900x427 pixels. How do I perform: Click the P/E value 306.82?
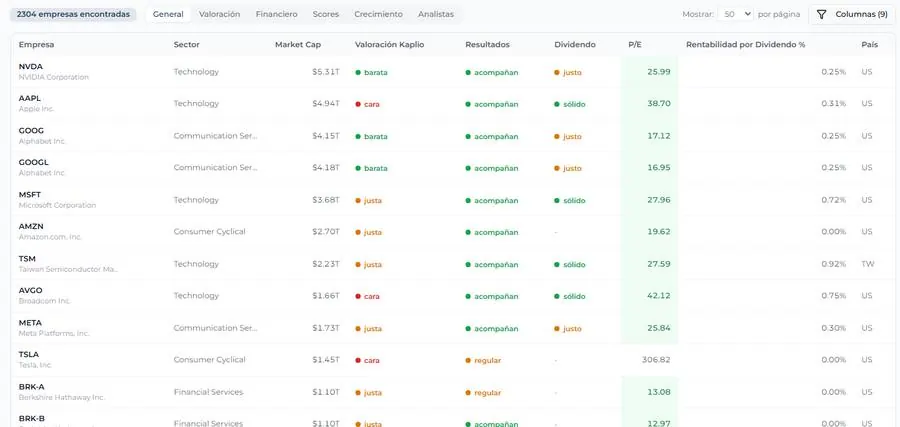point(656,360)
